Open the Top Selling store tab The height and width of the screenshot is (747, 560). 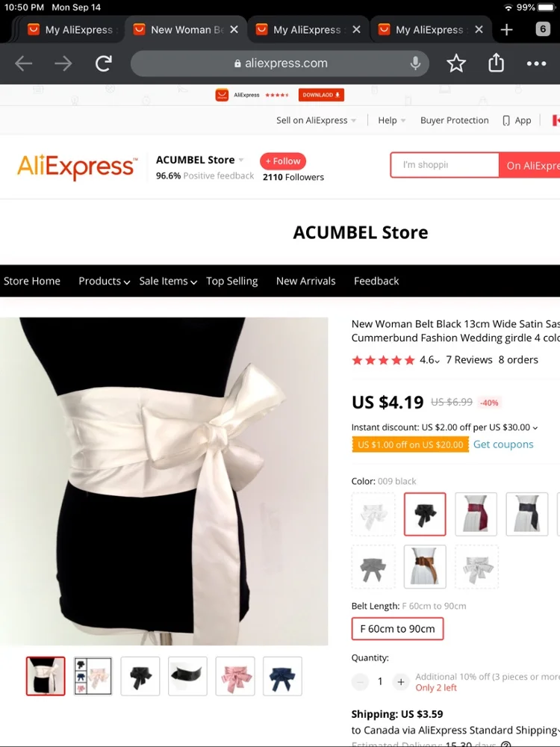[232, 281]
